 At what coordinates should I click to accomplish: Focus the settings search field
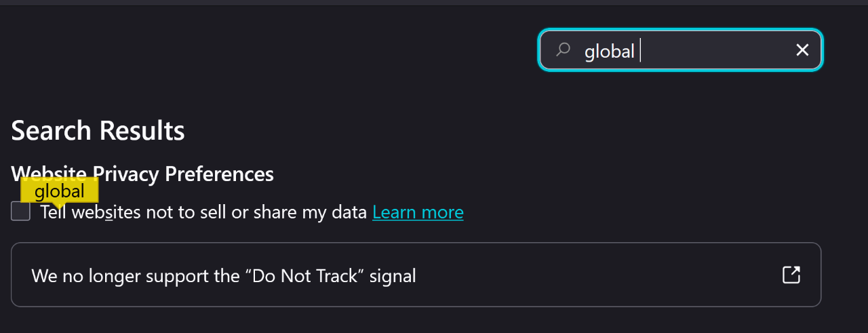[x=705, y=50]
